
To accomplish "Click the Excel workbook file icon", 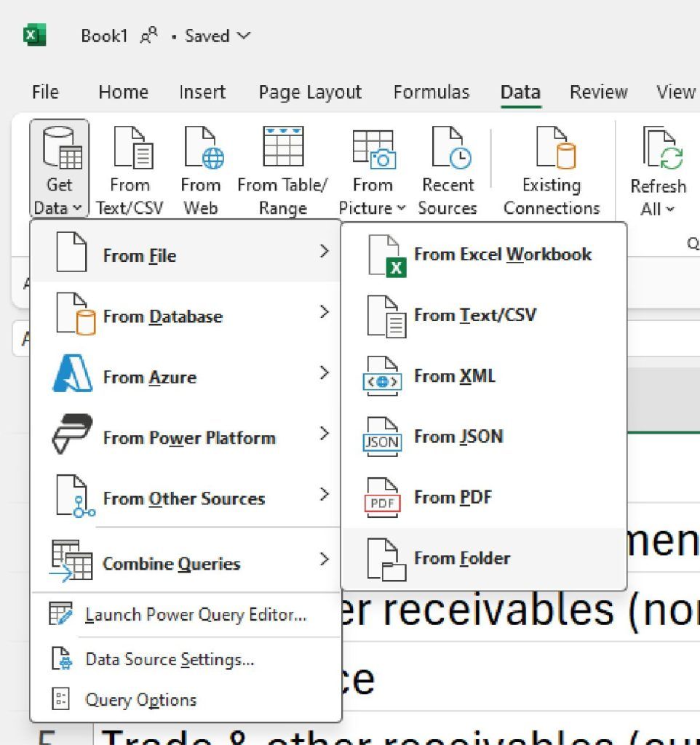I will pos(386,255).
